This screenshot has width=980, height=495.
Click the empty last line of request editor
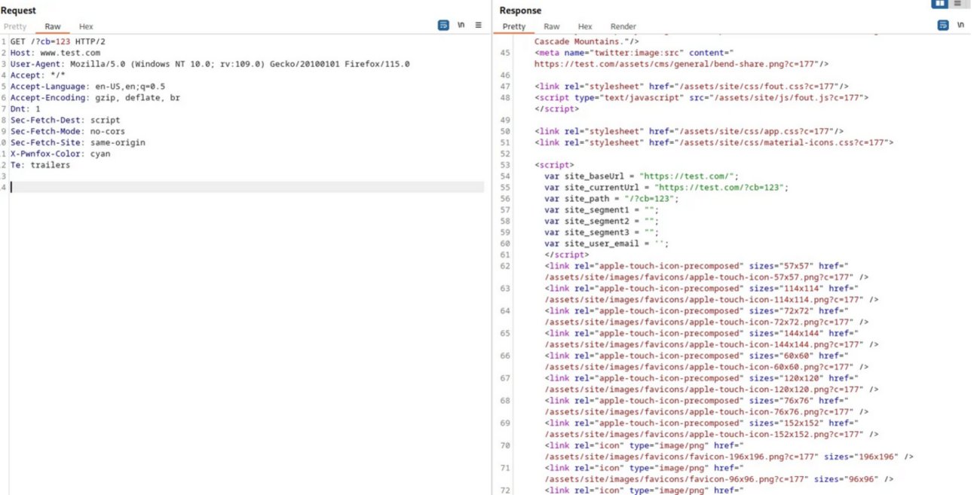247,187
